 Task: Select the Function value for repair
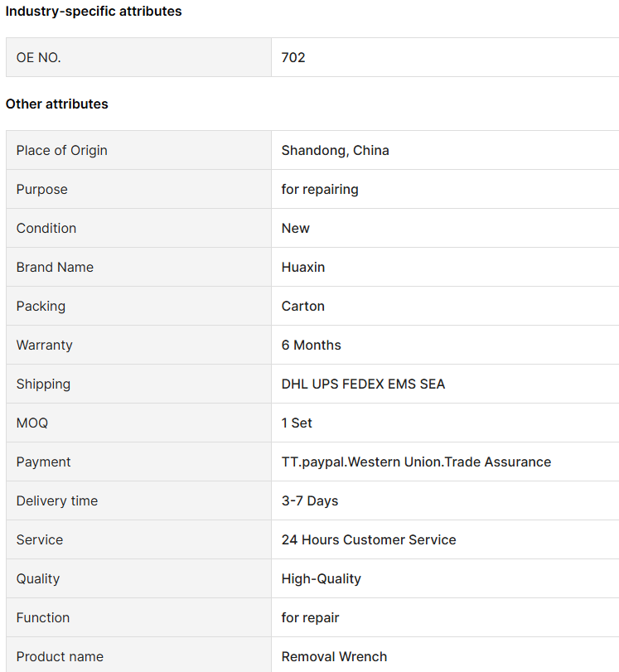[311, 618]
